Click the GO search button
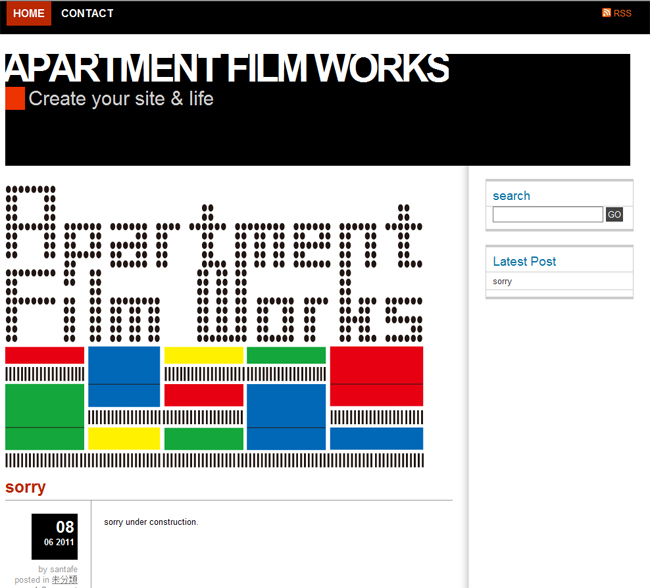Viewport: 650px width, 588px height. coord(614,214)
